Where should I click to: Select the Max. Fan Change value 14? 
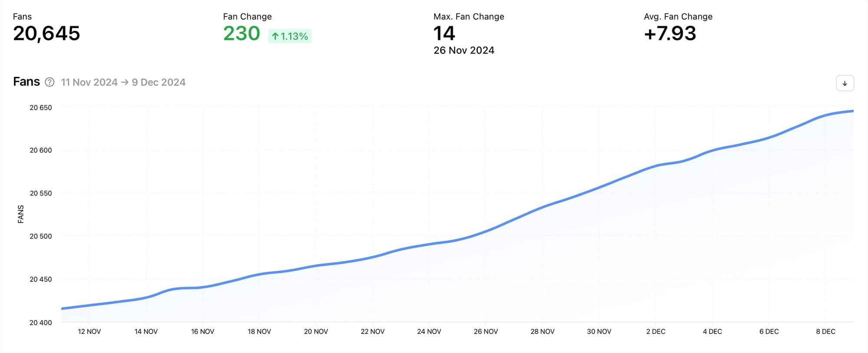coord(444,33)
